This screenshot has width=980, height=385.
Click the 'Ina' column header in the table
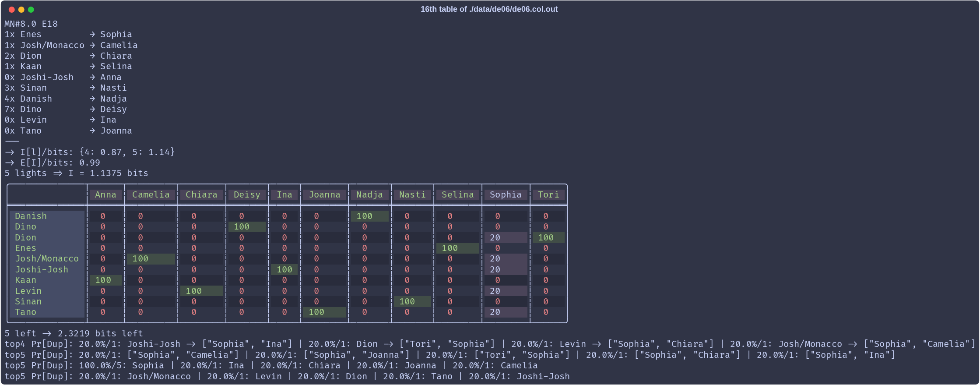285,194
